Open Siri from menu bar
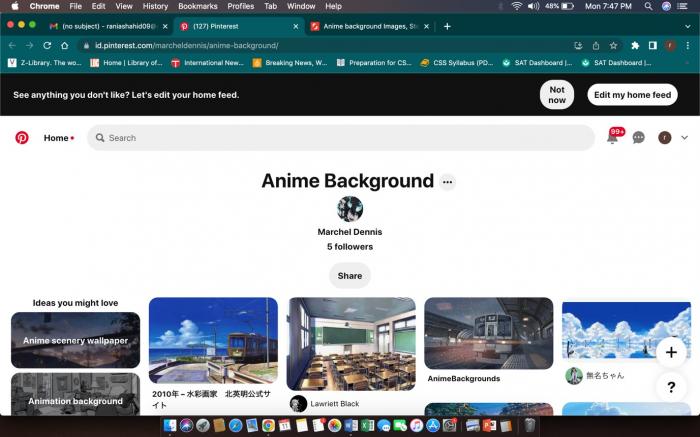 [666, 6]
